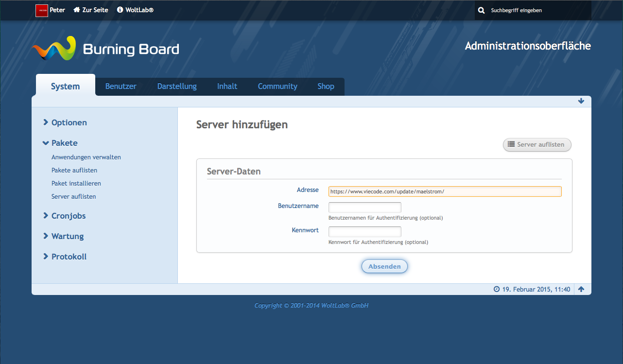623x364 pixels.
Task: Open Paket installieren in sidebar
Action: (x=76, y=184)
